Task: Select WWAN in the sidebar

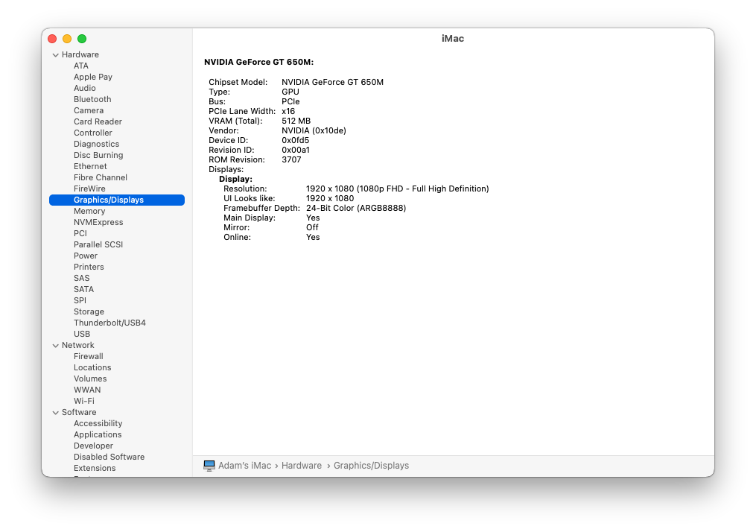Action: 87,390
